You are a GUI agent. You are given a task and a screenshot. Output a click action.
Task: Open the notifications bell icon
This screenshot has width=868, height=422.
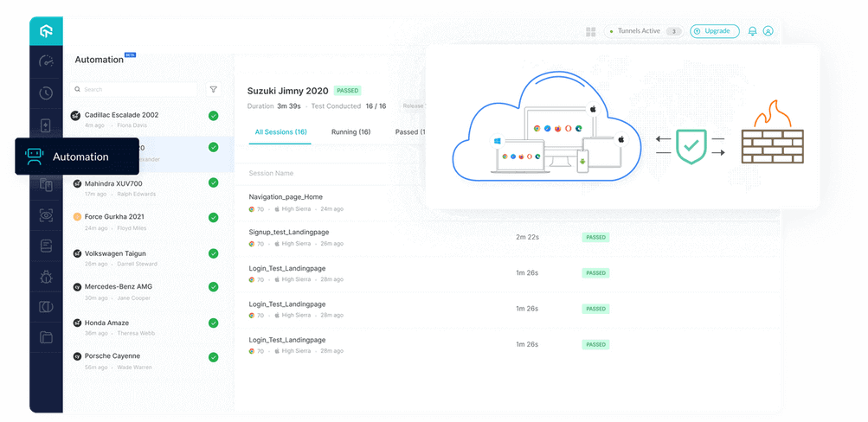[x=752, y=31]
